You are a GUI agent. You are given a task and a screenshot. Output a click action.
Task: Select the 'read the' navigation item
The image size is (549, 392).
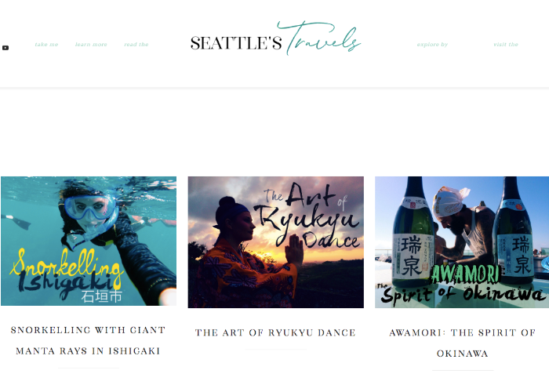tap(136, 45)
